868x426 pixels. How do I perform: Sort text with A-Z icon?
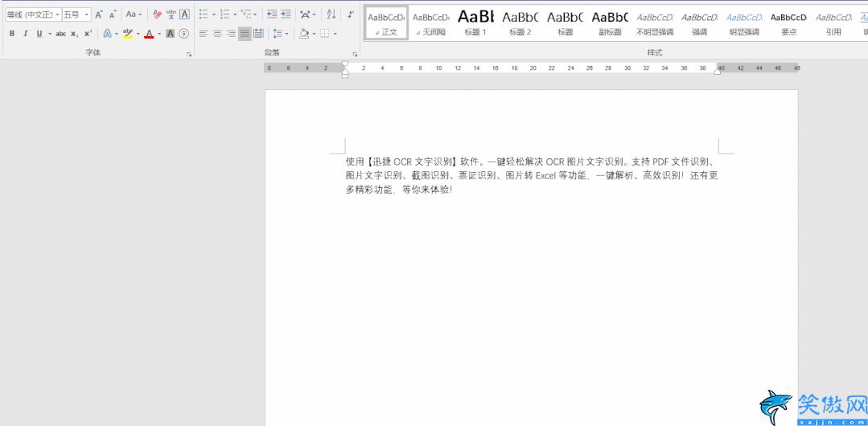click(x=331, y=14)
